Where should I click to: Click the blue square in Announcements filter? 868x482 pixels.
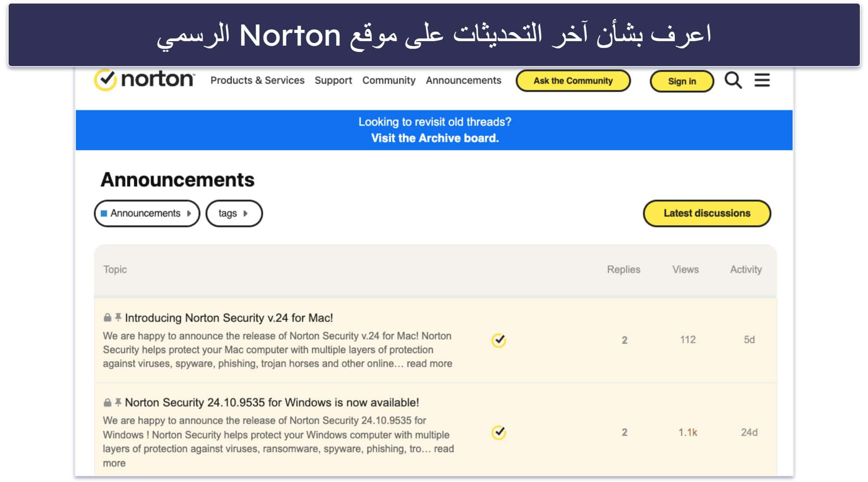click(x=104, y=213)
